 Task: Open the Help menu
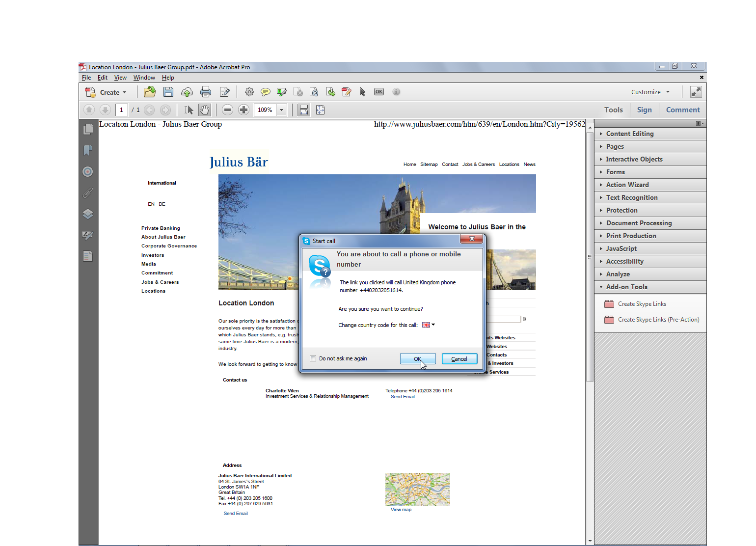[x=168, y=78]
